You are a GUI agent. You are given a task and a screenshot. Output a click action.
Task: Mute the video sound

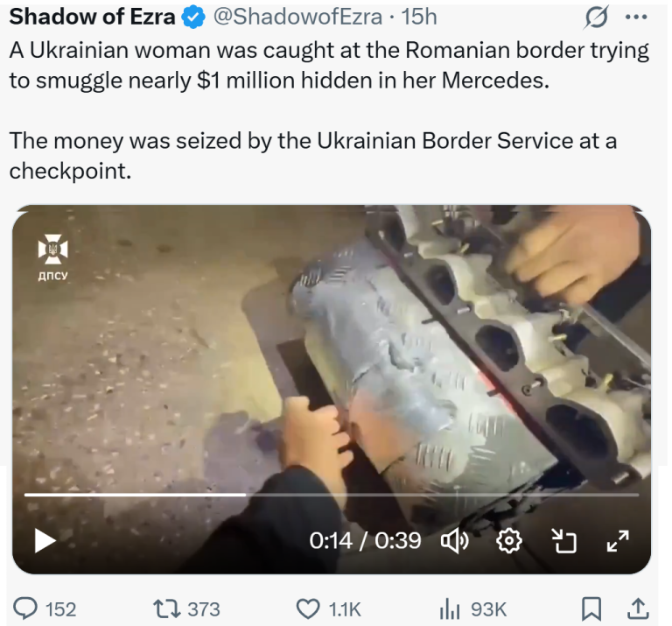coord(455,541)
